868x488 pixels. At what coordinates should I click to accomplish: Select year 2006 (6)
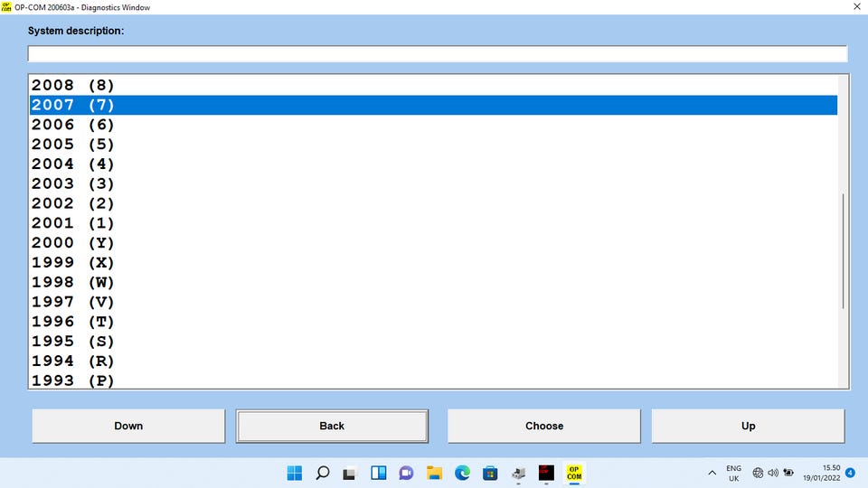click(433, 125)
